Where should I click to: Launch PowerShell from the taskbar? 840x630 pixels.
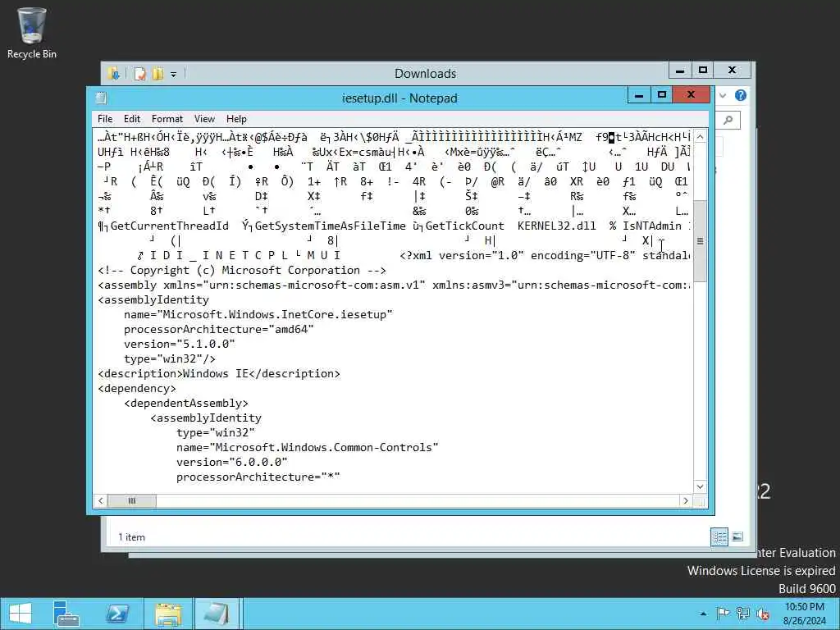[117, 614]
